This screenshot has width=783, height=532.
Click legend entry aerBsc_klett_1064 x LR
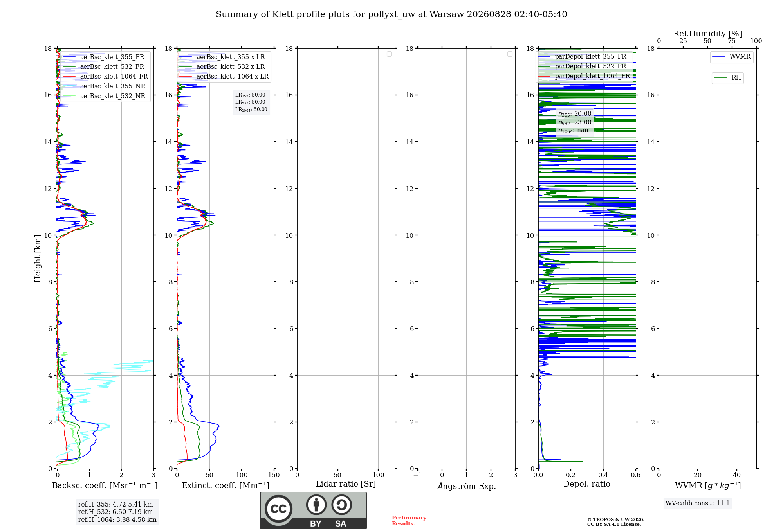click(224, 76)
